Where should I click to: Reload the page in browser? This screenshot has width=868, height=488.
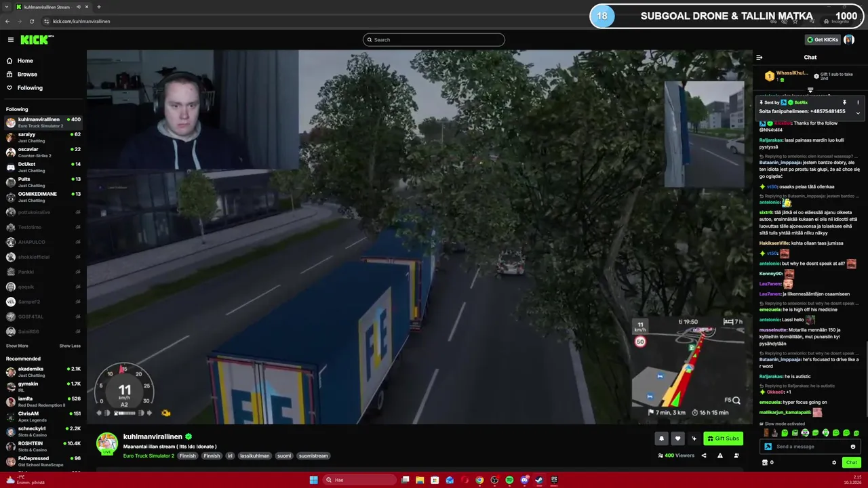pyautogui.click(x=31, y=21)
